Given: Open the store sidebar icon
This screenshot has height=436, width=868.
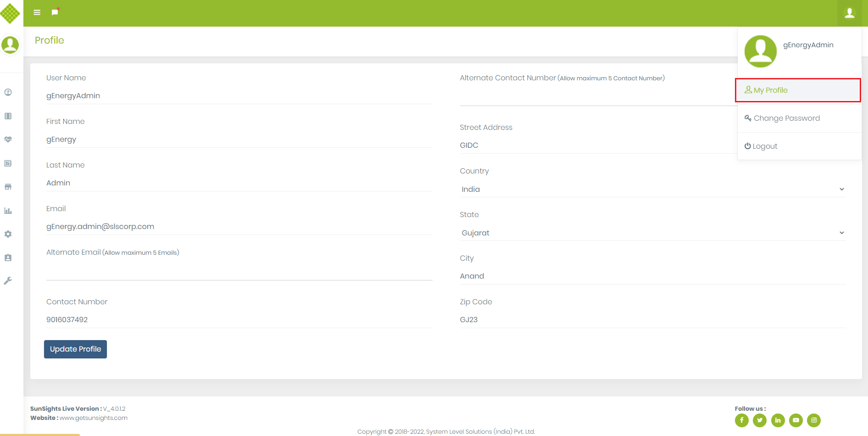Looking at the screenshot, I should pos(8,187).
